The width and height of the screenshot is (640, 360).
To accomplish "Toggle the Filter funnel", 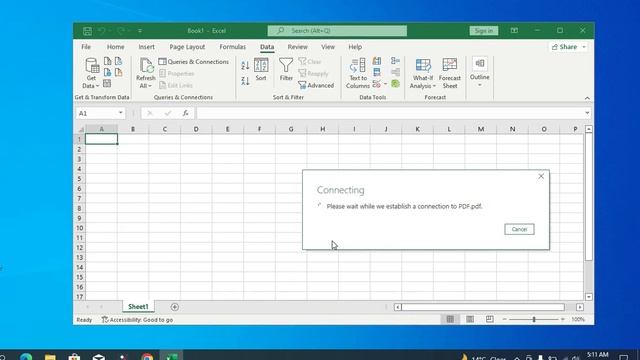I will 286,69.
